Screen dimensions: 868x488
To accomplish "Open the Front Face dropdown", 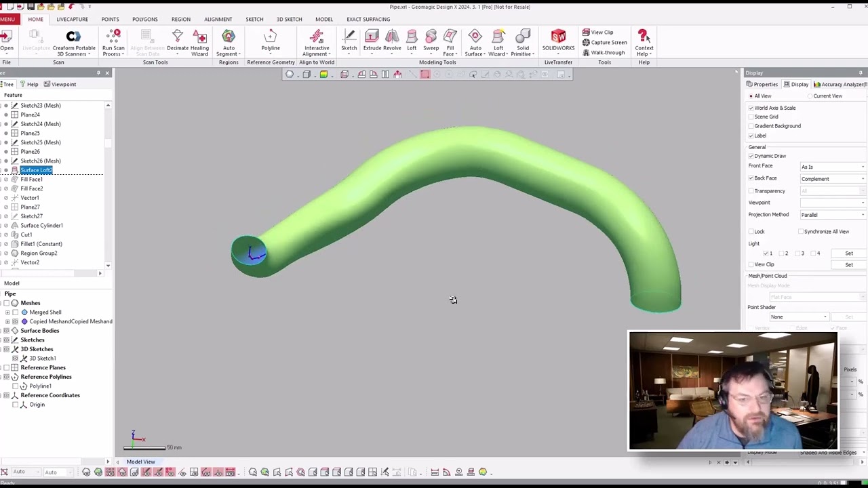I will click(x=833, y=167).
